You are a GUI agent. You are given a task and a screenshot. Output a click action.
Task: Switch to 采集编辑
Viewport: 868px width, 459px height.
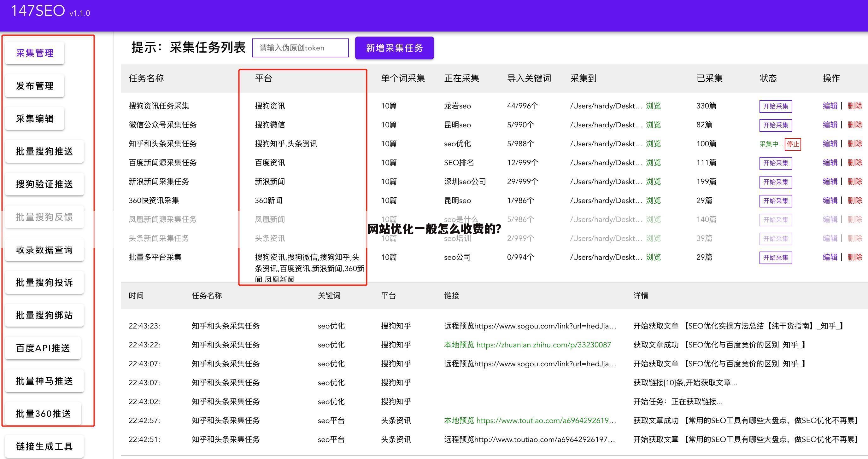tap(34, 118)
